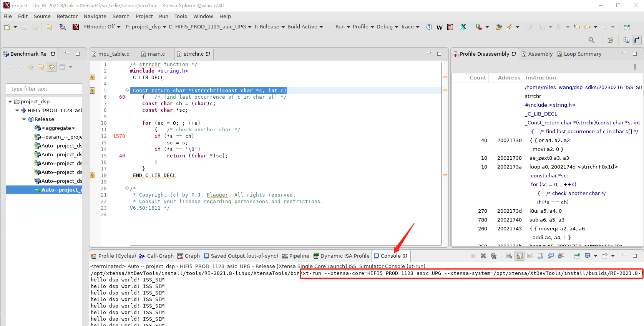The height and width of the screenshot is (326, 644).
Task: Click the Build Active button
Action: pyautogui.click(x=302, y=27)
